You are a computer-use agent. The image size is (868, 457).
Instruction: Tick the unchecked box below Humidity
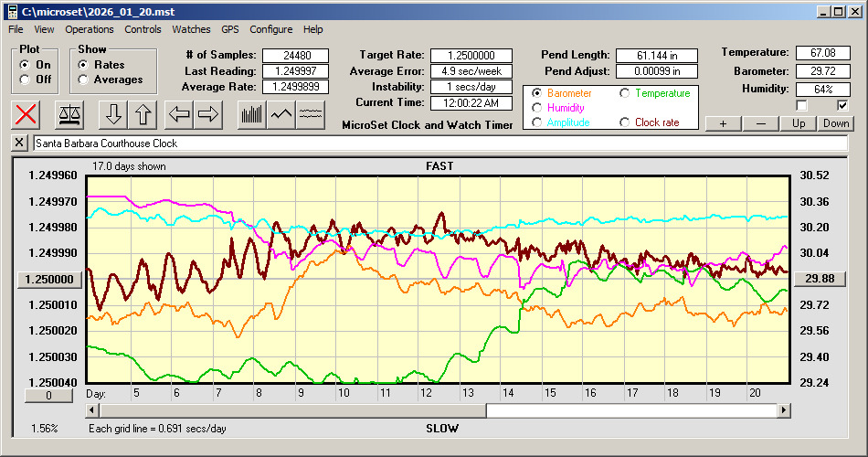point(801,105)
